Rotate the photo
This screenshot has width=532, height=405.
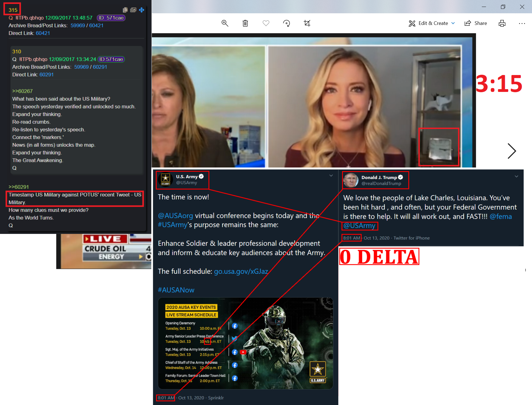(x=287, y=23)
